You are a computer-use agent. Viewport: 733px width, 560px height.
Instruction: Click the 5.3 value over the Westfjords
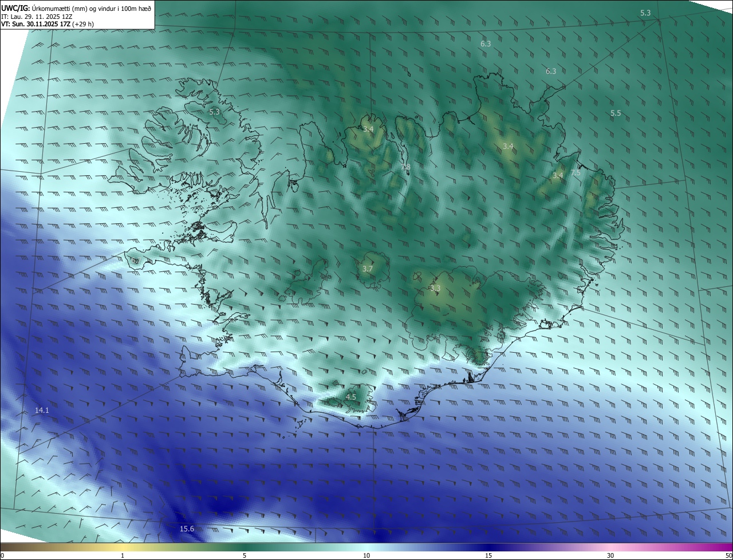coord(214,112)
